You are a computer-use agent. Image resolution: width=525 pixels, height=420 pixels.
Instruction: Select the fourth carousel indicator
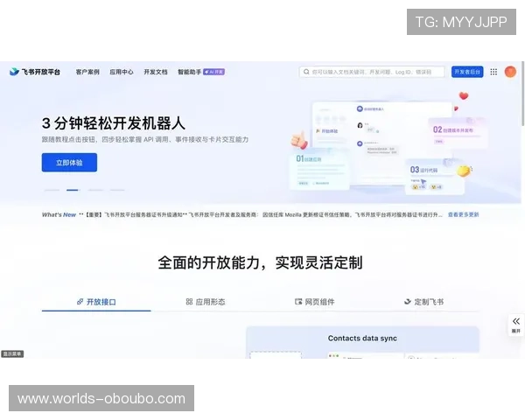(117, 190)
